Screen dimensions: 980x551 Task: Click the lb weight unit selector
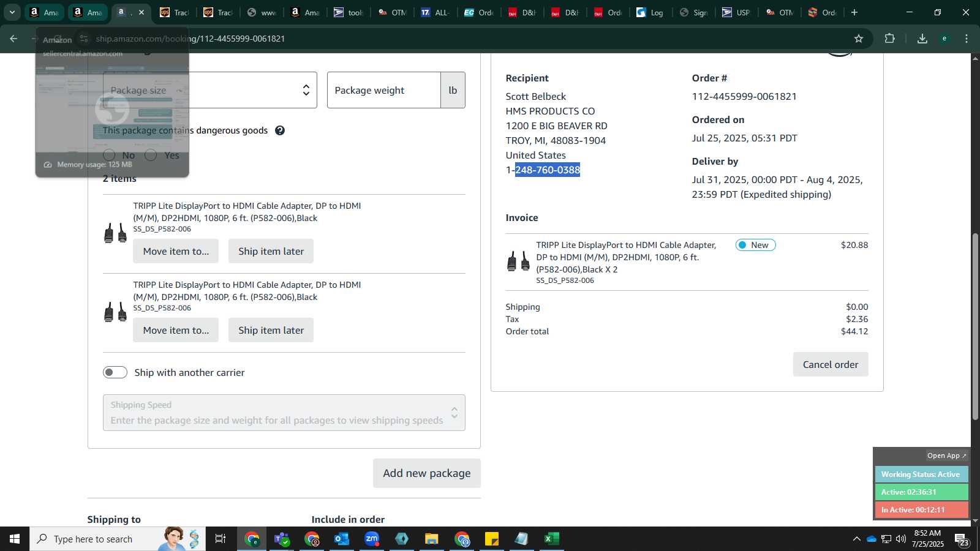(453, 90)
